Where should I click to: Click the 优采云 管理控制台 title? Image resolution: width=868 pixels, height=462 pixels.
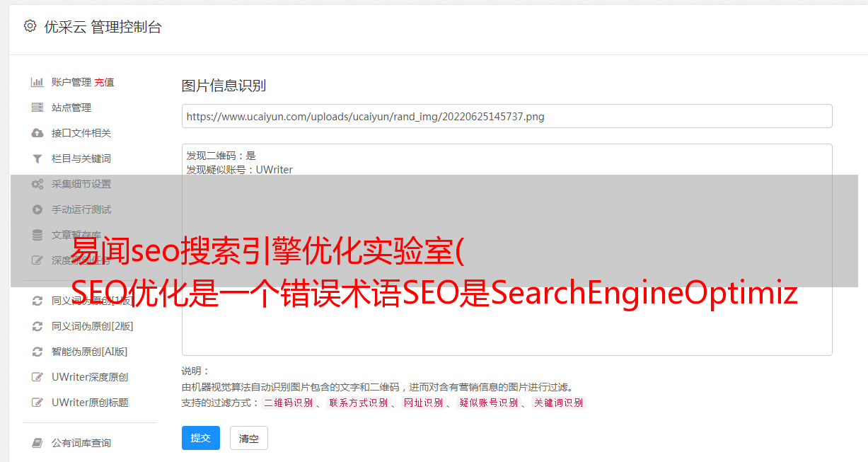pos(103,27)
